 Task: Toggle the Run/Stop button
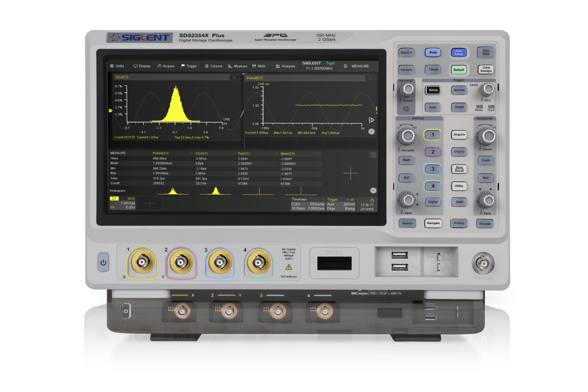coord(486,52)
